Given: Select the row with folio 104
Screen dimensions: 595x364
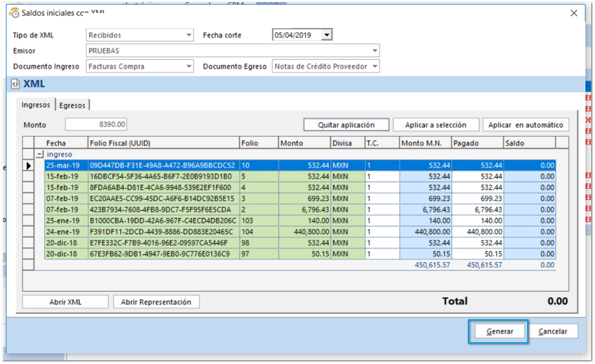Looking at the screenshot, I should 162,231.
